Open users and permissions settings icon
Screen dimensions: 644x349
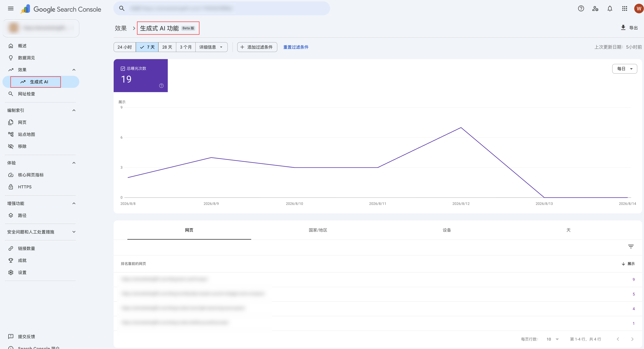click(x=595, y=9)
